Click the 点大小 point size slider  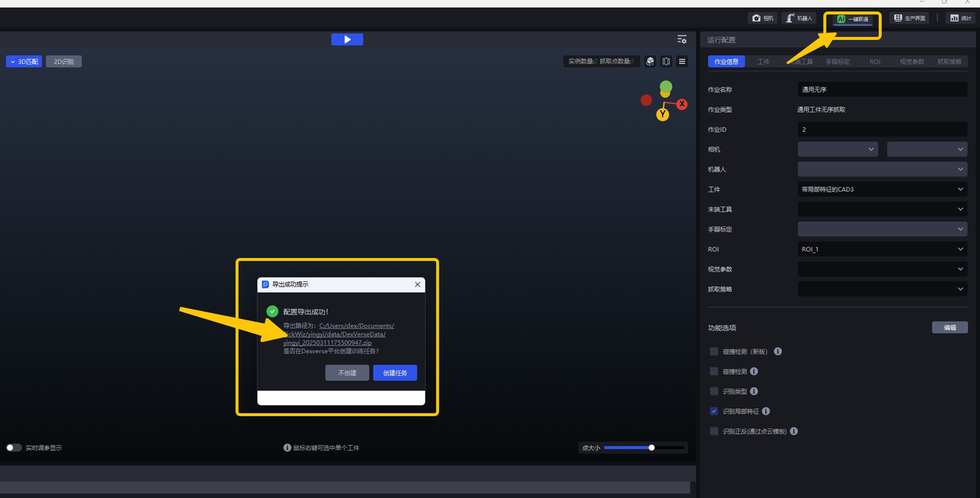click(x=643, y=447)
